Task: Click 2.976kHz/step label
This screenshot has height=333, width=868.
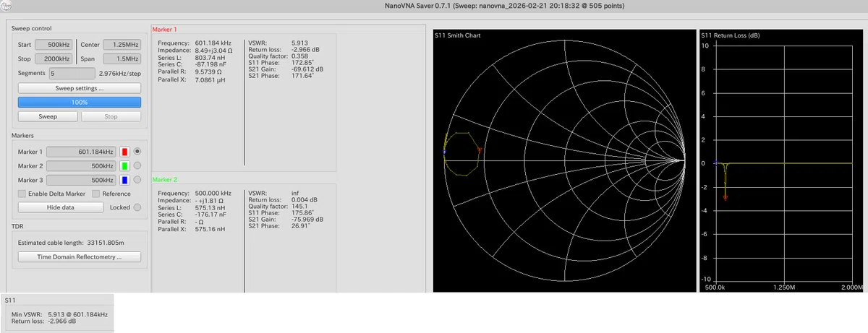Action: [x=119, y=73]
